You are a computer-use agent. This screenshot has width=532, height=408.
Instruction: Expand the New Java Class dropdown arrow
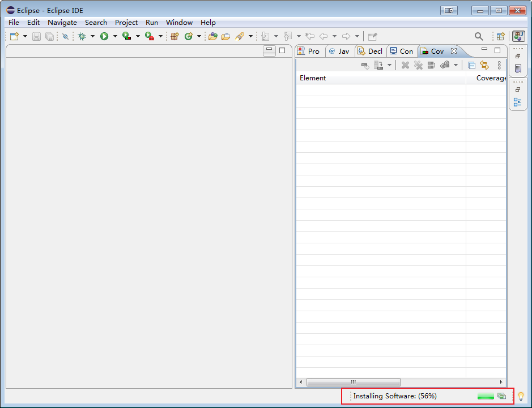click(199, 36)
